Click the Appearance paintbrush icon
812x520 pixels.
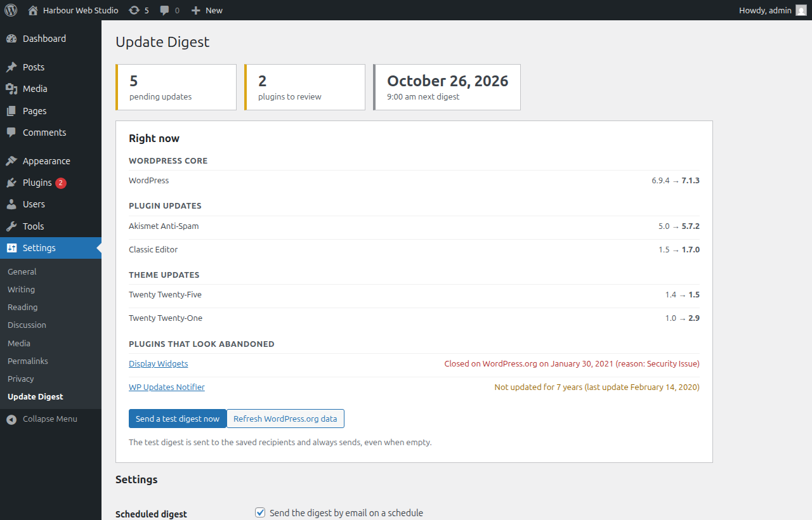tap(11, 161)
